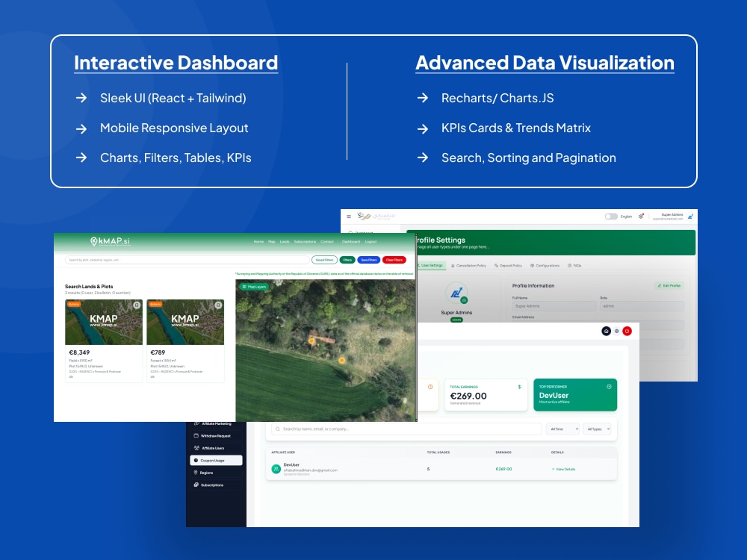Click the €8,349 price text
Viewport: 747px width, 560px height.
point(80,352)
